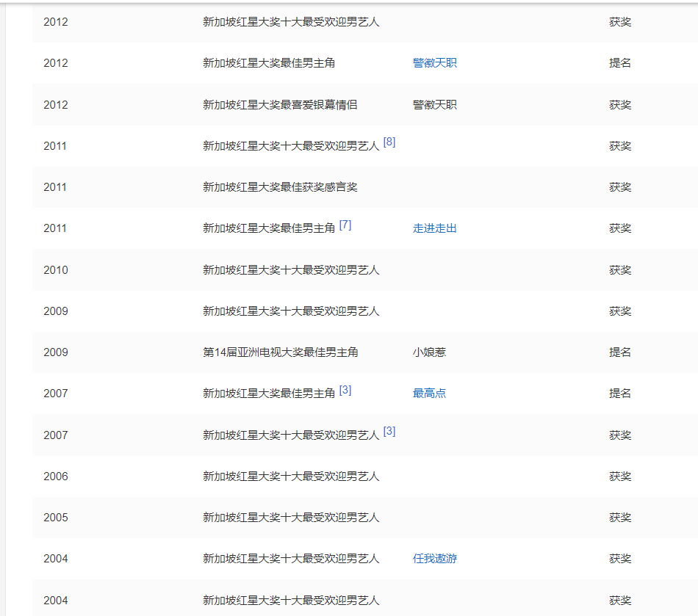Select 十大最受欢迎男艺人 award in 2005 row
This screenshot has height=616, width=698.
tap(291, 518)
